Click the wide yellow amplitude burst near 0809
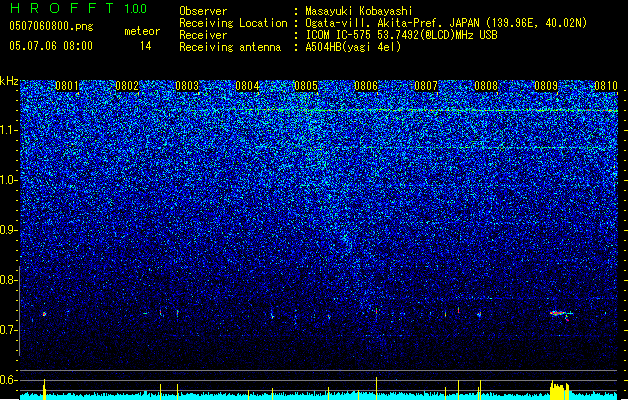The image size is (629, 400). 559,390
